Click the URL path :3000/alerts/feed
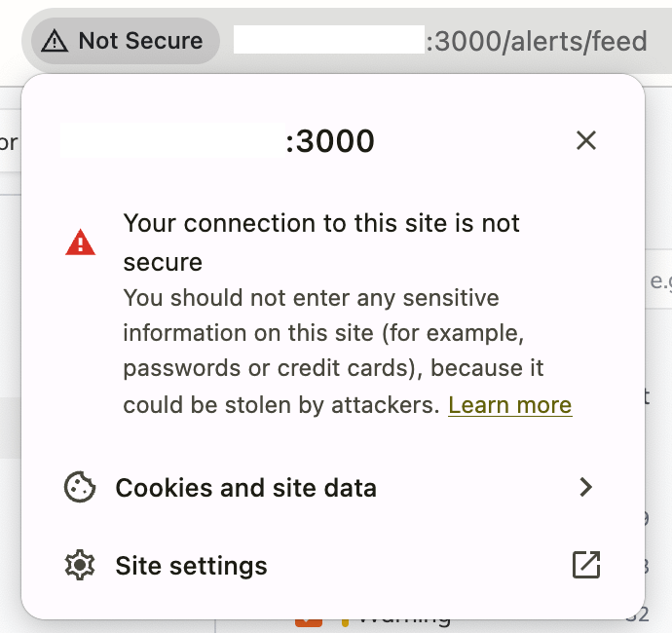Screen dimensions: 672x633 [x=537, y=41]
